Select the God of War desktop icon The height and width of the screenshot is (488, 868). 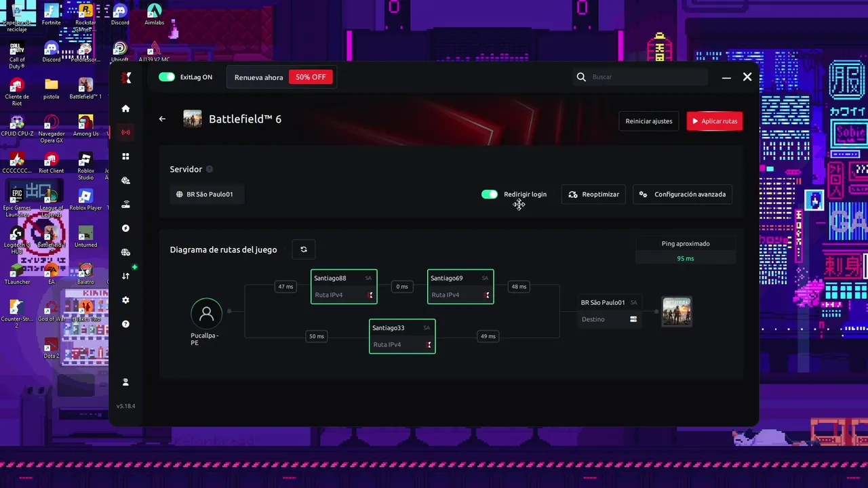[51, 312]
